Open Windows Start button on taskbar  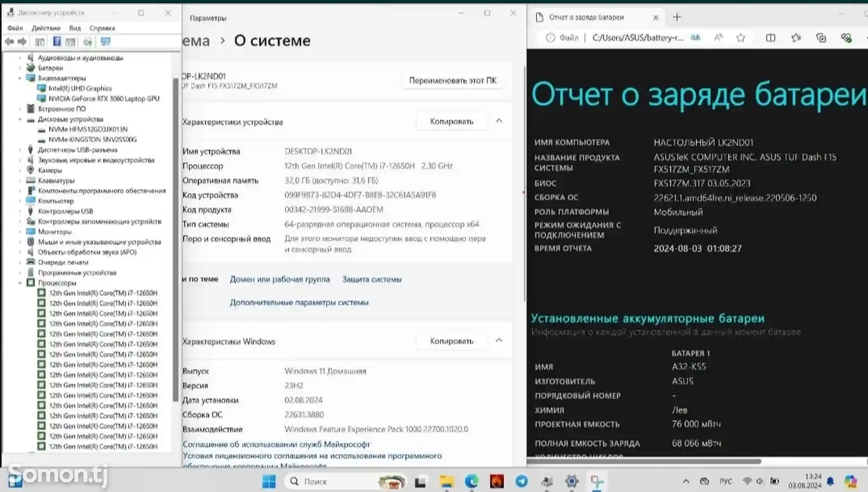269,481
